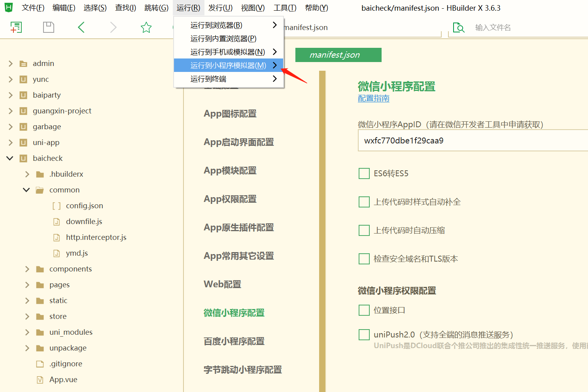588x392 pixels.
Task: Click the file search magnifier icon
Action: click(x=458, y=28)
